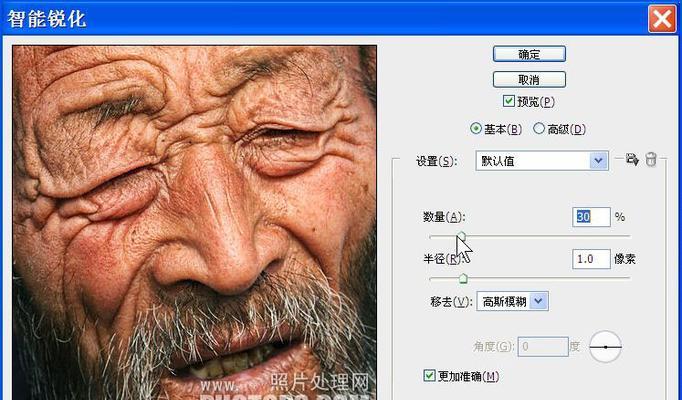Click the 智能锐化 title bar
Viewport: 682px width, 400px height.
pyautogui.click(x=300, y=19)
